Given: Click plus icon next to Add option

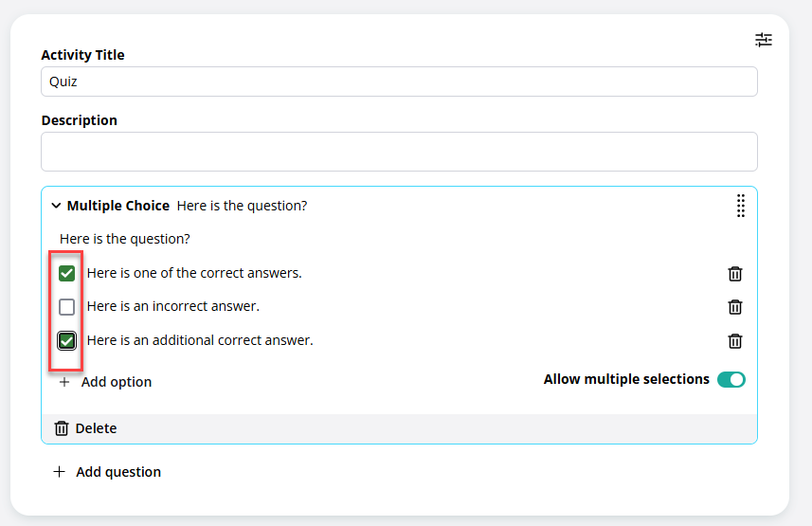Looking at the screenshot, I should 64,382.
